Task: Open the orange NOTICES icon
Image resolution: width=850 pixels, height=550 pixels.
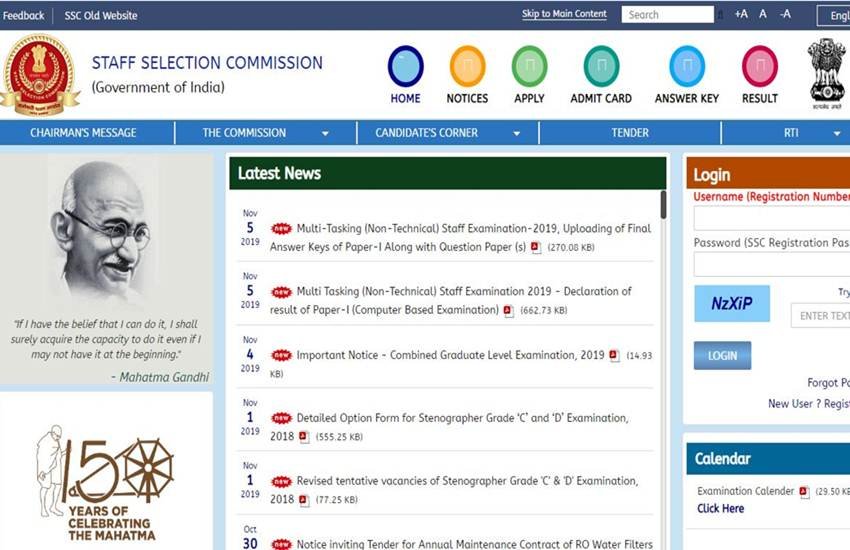Action: point(467,67)
